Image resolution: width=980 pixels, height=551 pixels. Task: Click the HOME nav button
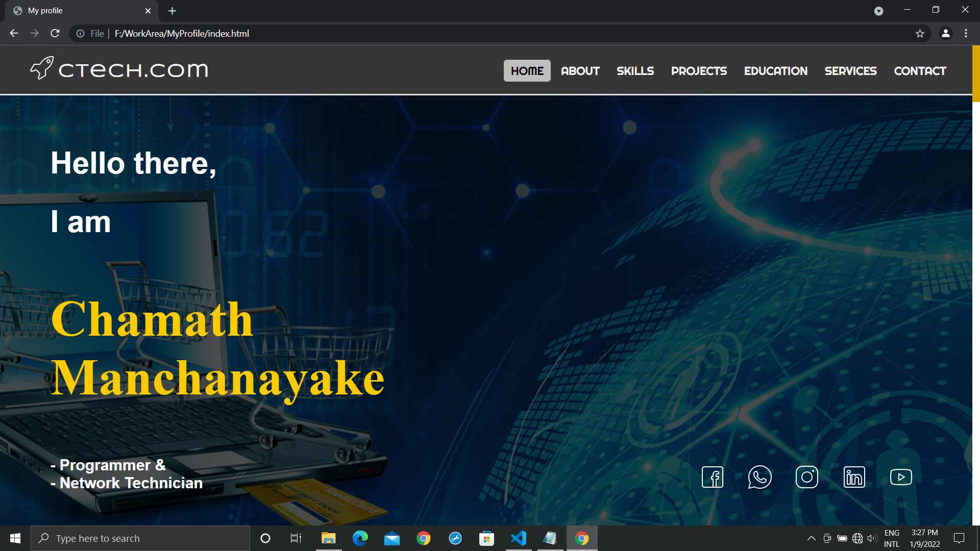527,71
